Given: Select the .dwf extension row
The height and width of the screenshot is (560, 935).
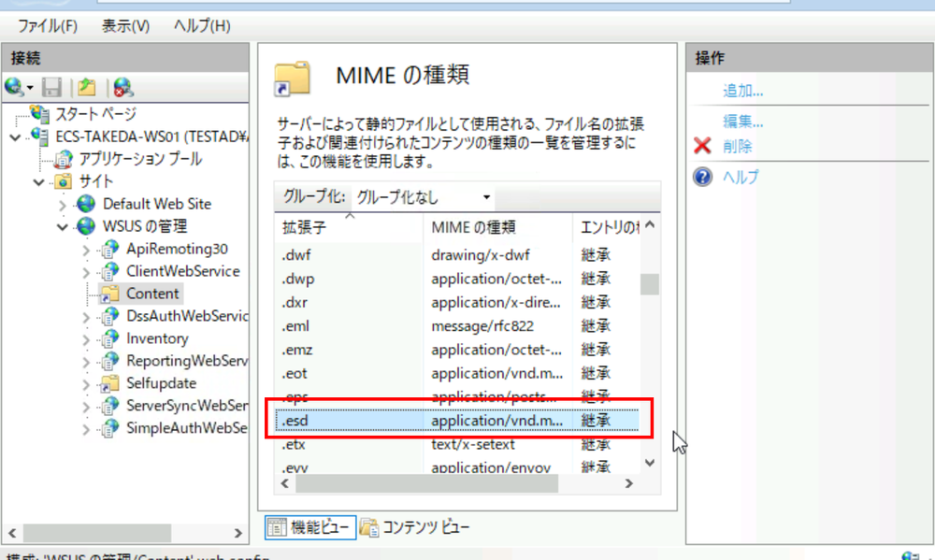Looking at the screenshot, I should coord(457,254).
